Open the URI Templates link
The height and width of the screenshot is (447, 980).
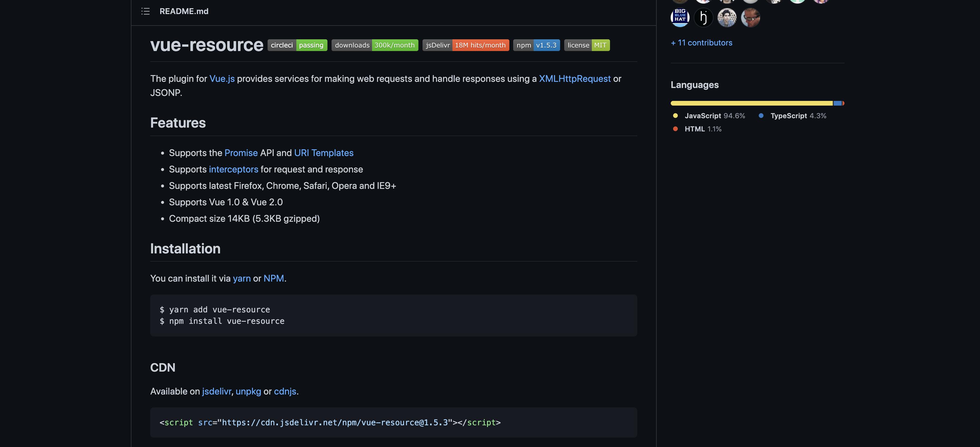[x=324, y=153]
